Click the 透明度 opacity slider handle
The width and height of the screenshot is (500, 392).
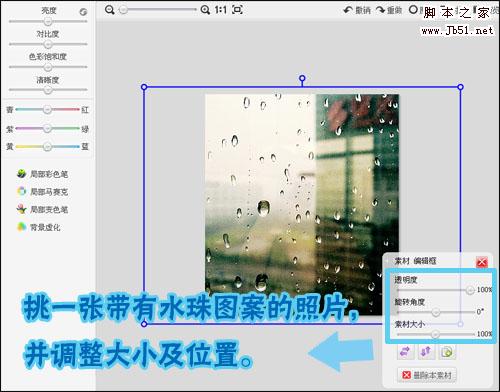tap(470, 290)
